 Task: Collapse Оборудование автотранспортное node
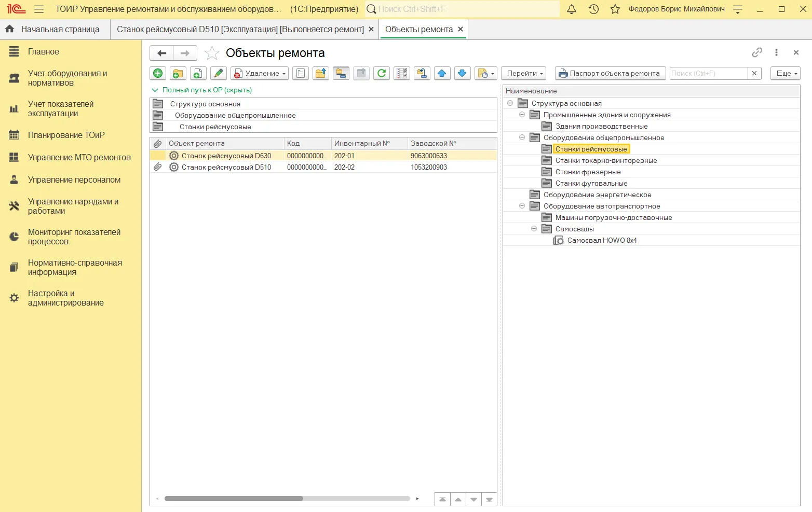point(522,206)
